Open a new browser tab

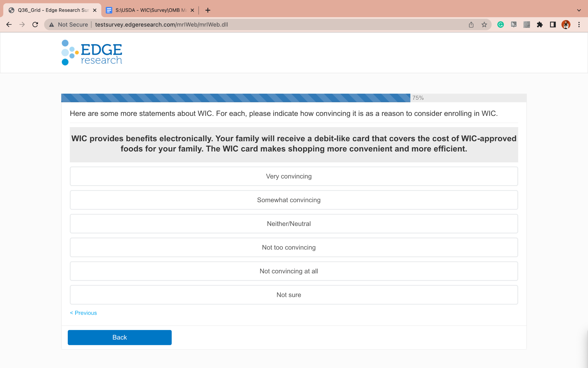[208, 10]
